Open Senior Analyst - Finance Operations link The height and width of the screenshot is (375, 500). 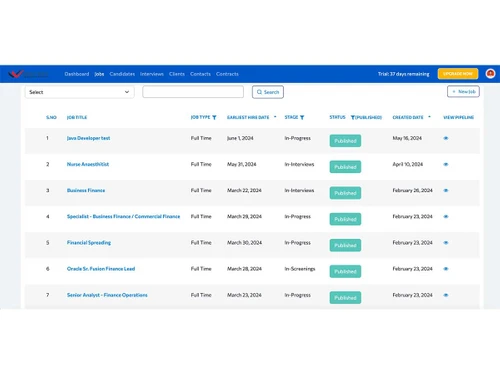(x=107, y=295)
